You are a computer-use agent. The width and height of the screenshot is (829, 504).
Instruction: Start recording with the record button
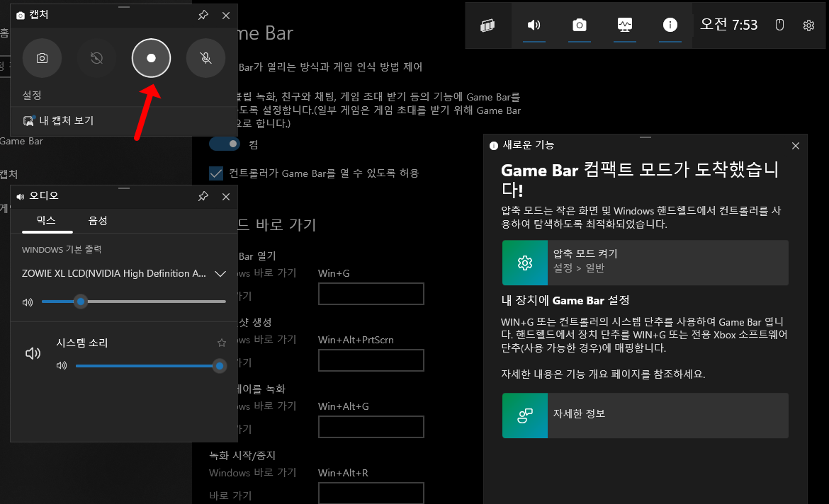[x=151, y=58]
